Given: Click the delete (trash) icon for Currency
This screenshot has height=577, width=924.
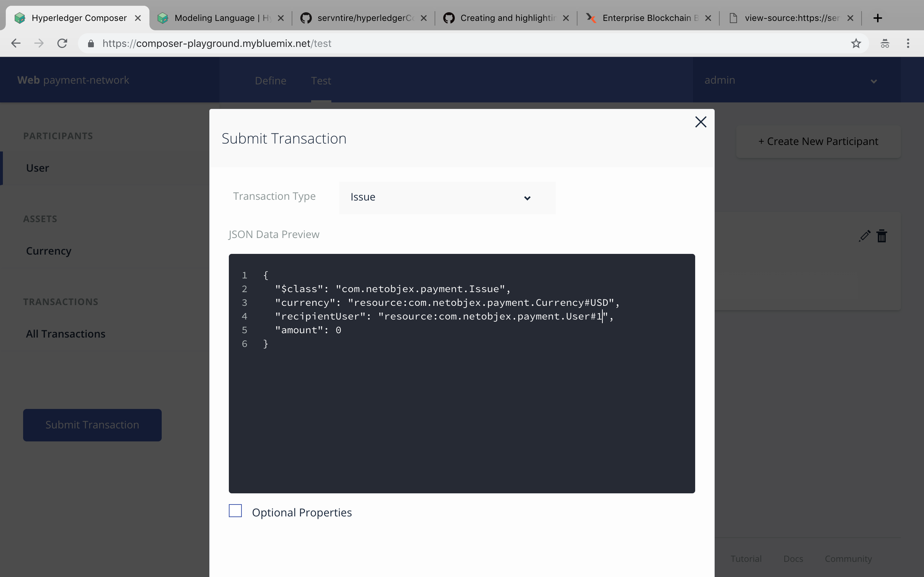Looking at the screenshot, I should coord(881,236).
